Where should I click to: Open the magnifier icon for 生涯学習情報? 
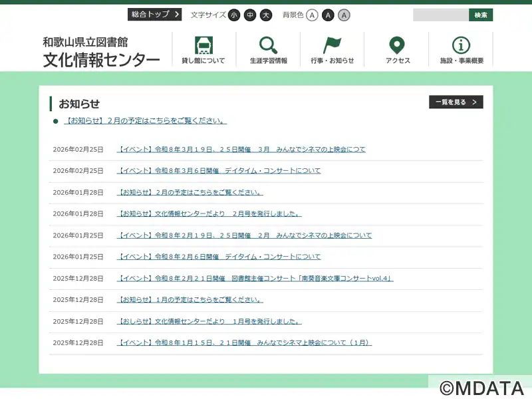pos(268,45)
